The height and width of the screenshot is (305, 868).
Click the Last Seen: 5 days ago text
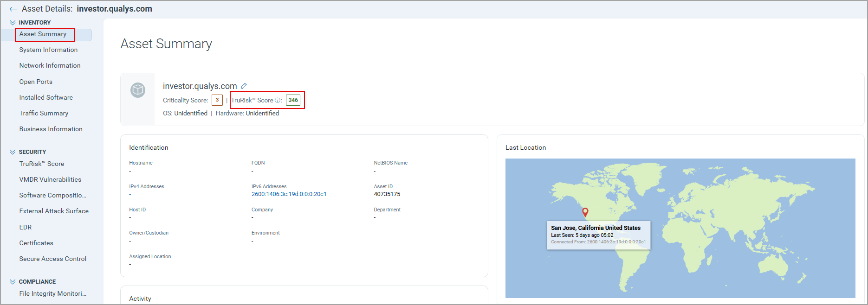click(582, 235)
